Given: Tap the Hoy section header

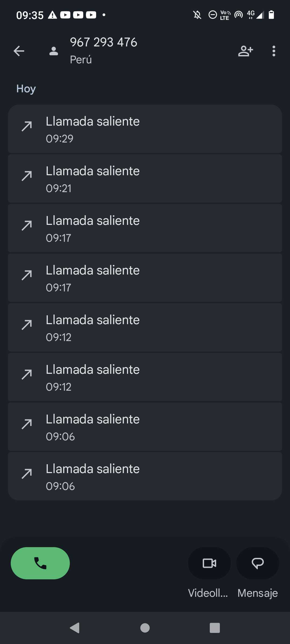Looking at the screenshot, I should pyautogui.click(x=26, y=89).
